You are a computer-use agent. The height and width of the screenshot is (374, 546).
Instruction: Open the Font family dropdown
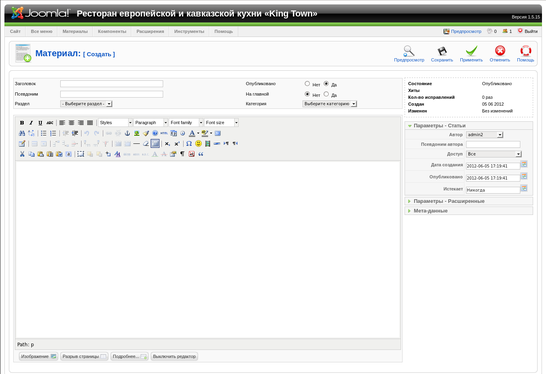point(186,123)
